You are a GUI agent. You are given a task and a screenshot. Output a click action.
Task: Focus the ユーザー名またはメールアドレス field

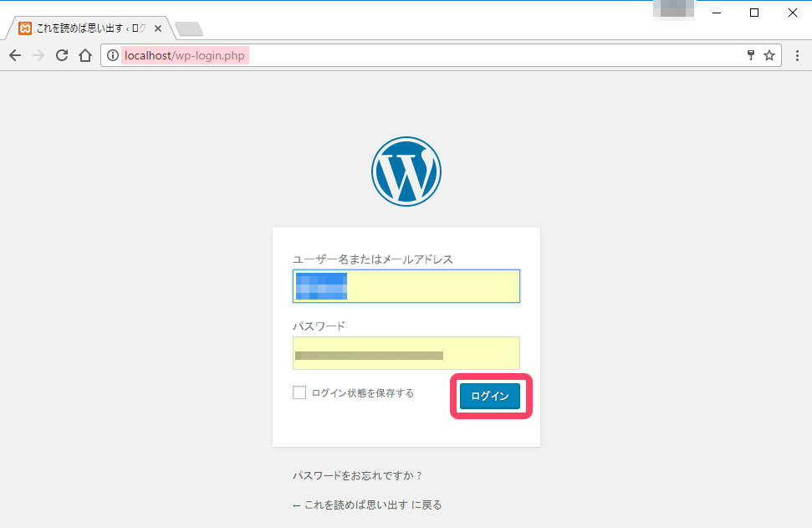click(x=406, y=286)
